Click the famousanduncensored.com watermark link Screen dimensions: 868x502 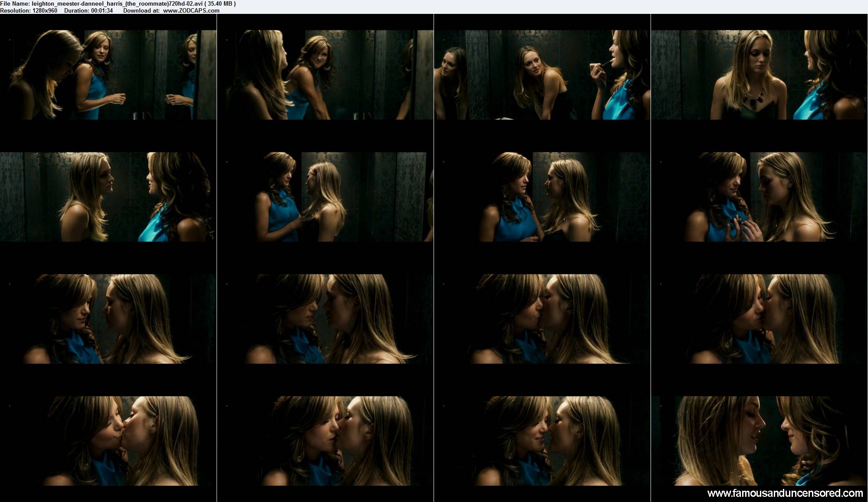pyautogui.click(x=785, y=493)
